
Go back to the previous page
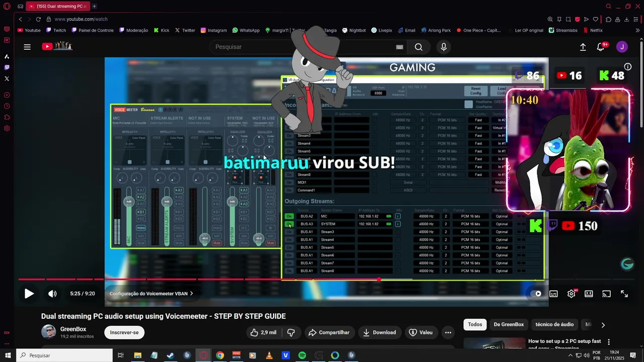coord(20,19)
